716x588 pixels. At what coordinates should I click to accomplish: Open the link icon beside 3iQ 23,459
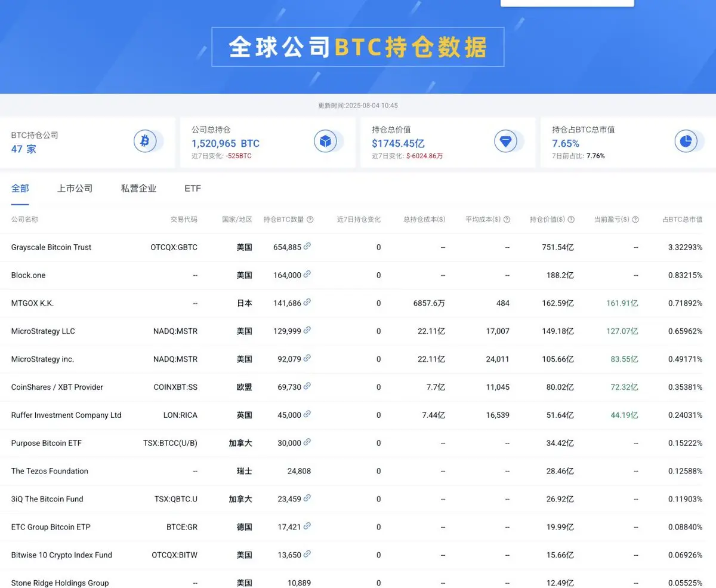pyautogui.click(x=307, y=498)
